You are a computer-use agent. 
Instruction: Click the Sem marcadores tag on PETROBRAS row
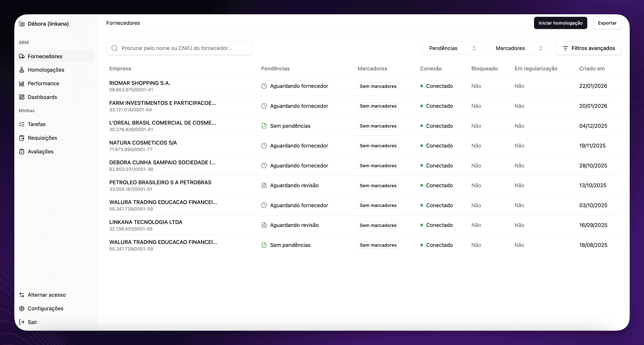click(378, 186)
